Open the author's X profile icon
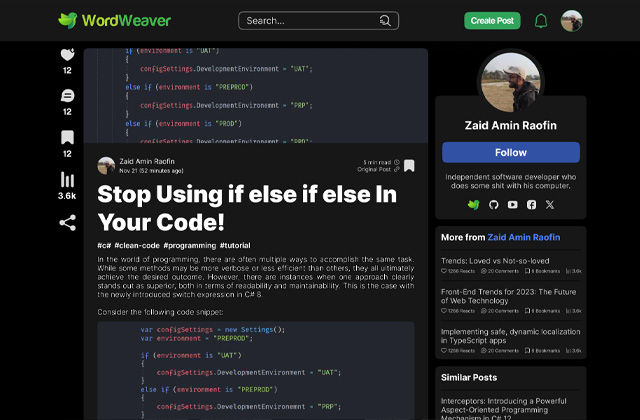640x420 pixels. [550, 204]
